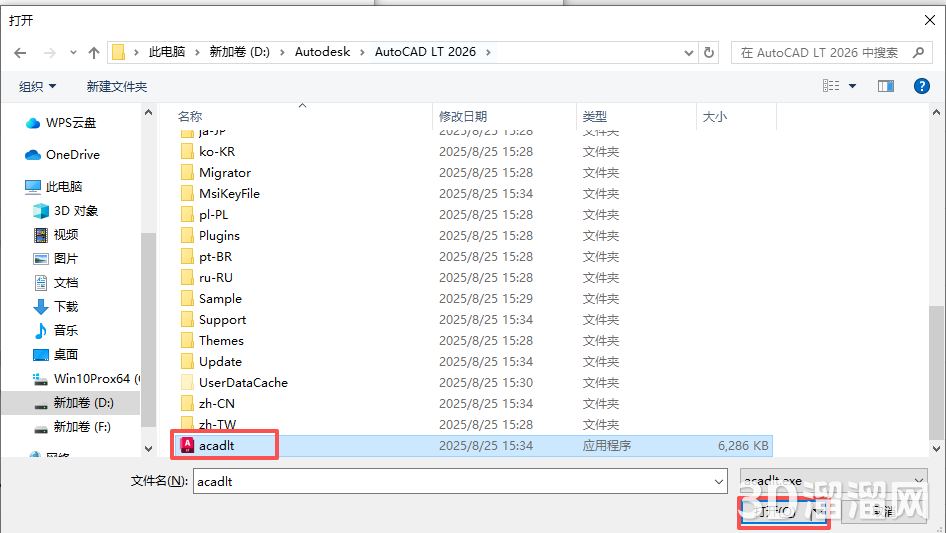Sort by the 类型 column
The image size is (946, 533).
(594, 116)
